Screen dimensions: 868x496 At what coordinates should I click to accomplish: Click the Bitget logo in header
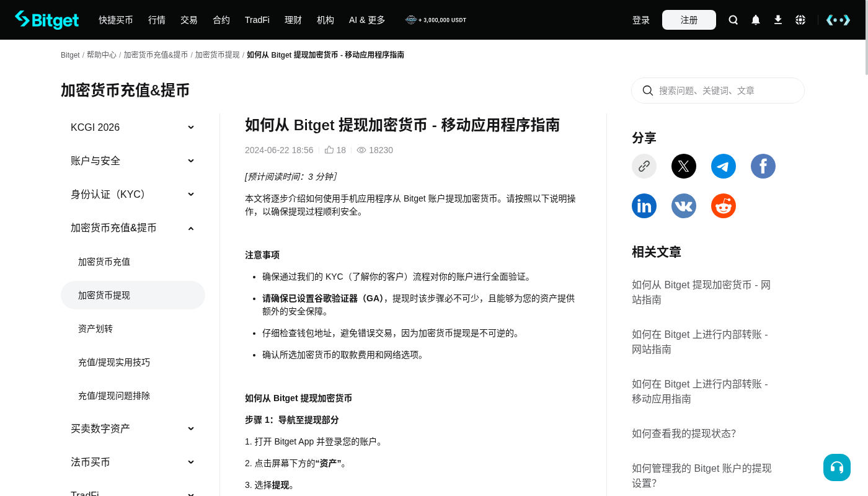pyautogui.click(x=47, y=20)
